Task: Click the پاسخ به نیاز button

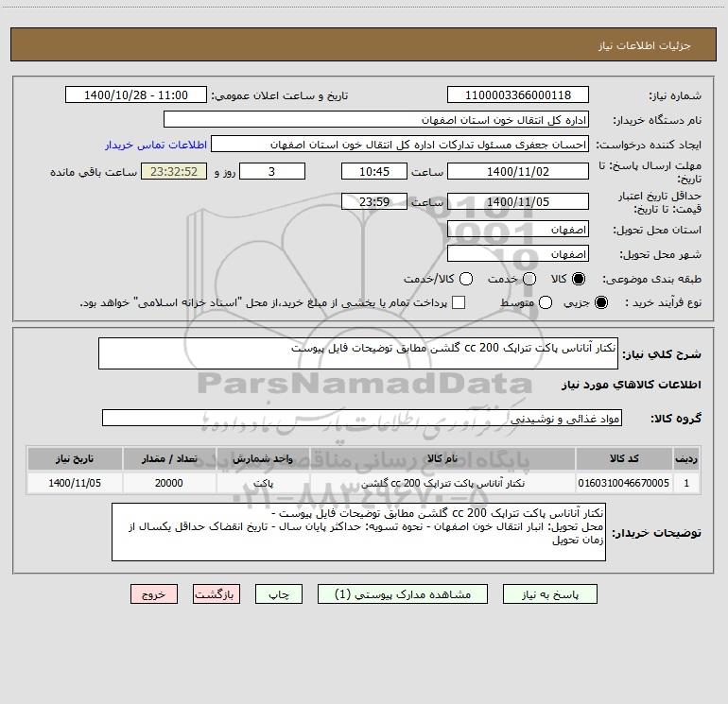Action: 550,594
